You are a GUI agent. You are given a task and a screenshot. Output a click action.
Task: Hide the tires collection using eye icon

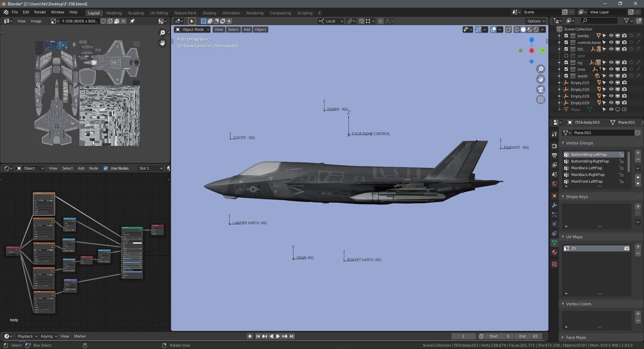(x=611, y=69)
